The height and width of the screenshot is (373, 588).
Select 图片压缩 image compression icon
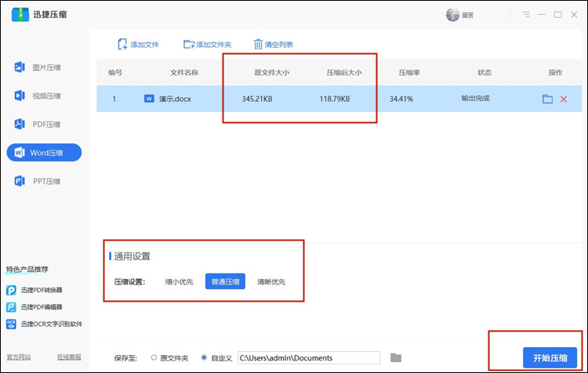(x=20, y=67)
